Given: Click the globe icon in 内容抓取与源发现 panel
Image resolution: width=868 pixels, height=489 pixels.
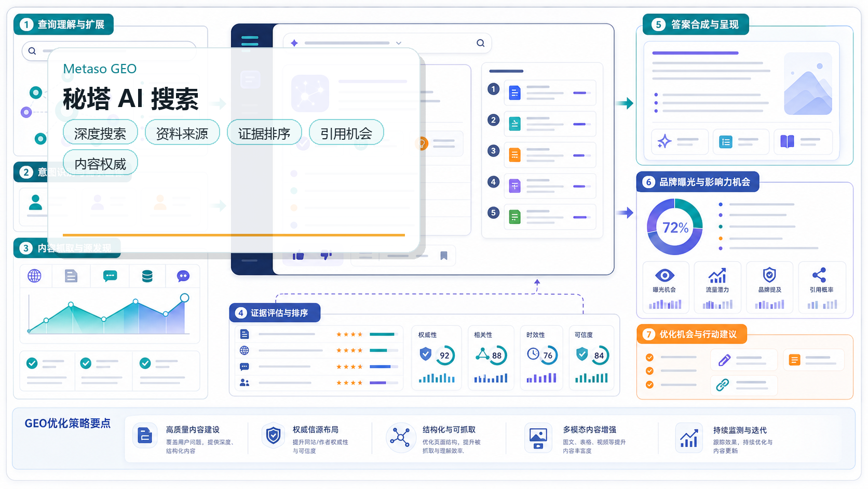Looking at the screenshot, I should [34, 276].
